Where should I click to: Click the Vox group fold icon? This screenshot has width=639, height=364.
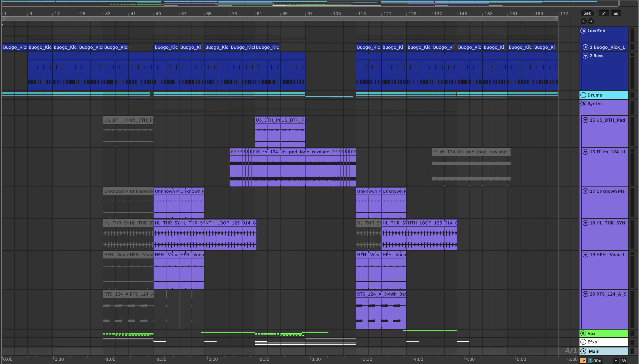pyautogui.click(x=583, y=333)
